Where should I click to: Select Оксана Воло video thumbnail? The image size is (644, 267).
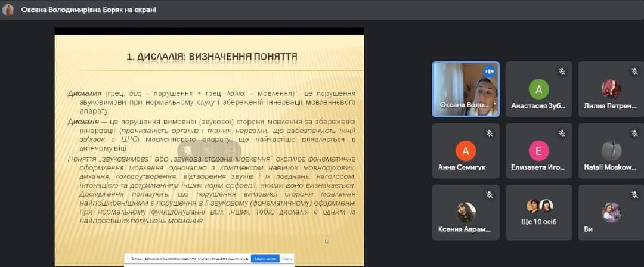pyautogui.click(x=466, y=88)
